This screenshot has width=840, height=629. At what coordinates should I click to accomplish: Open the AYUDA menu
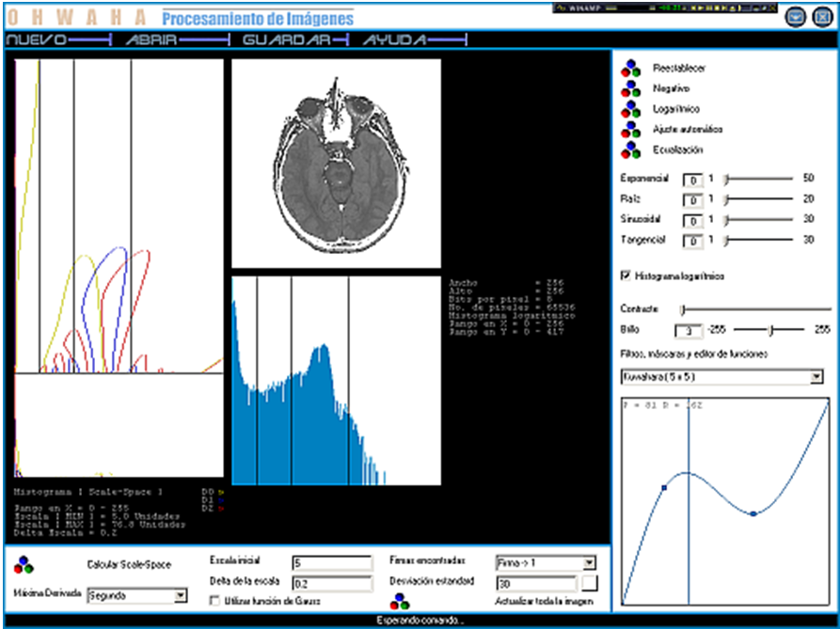tap(415, 39)
